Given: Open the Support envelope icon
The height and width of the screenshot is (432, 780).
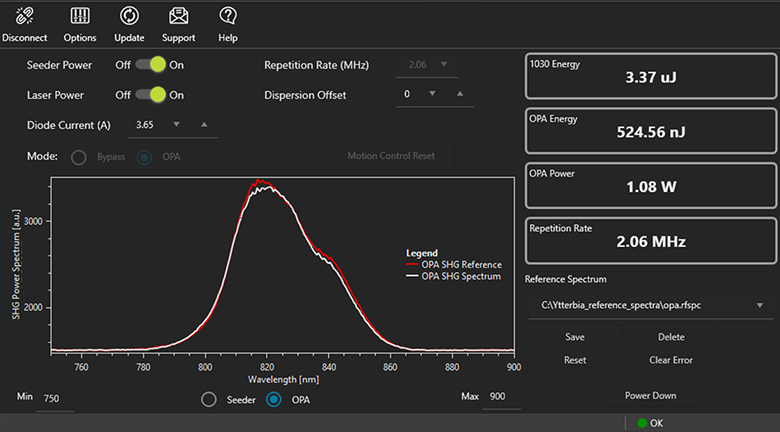Looking at the screenshot, I should pos(178,16).
